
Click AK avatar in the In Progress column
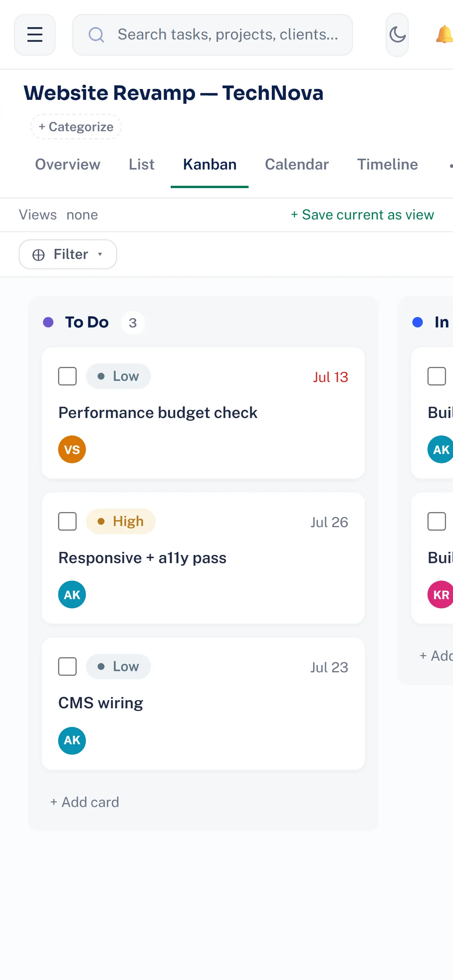coord(441,449)
